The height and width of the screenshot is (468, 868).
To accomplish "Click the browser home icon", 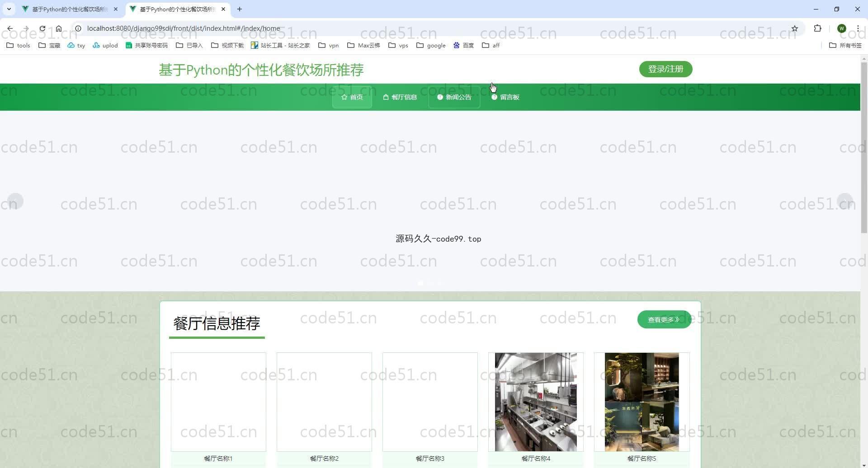I will coord(59,28).
